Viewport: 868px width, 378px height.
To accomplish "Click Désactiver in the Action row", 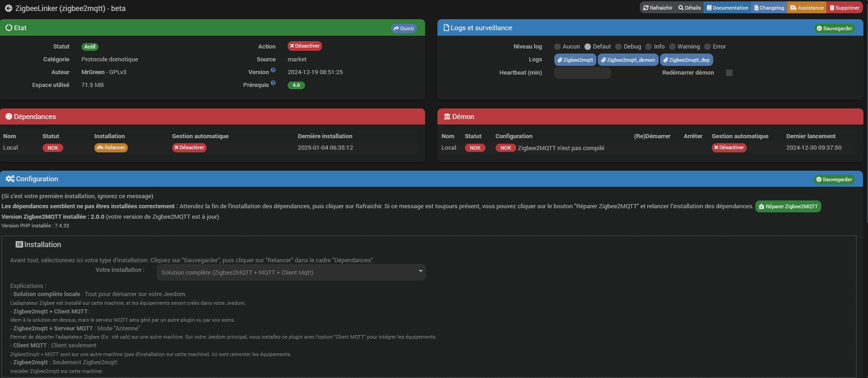I will 305,46.
